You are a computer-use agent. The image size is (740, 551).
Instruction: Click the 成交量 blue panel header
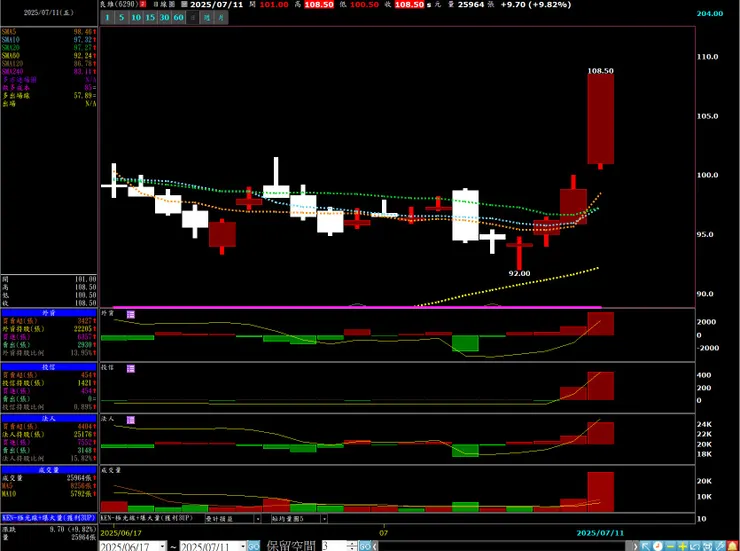tap(49, 470)
